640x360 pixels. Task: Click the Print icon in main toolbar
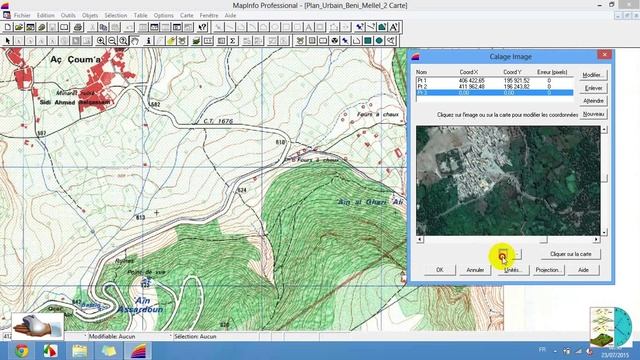[78, 27]
